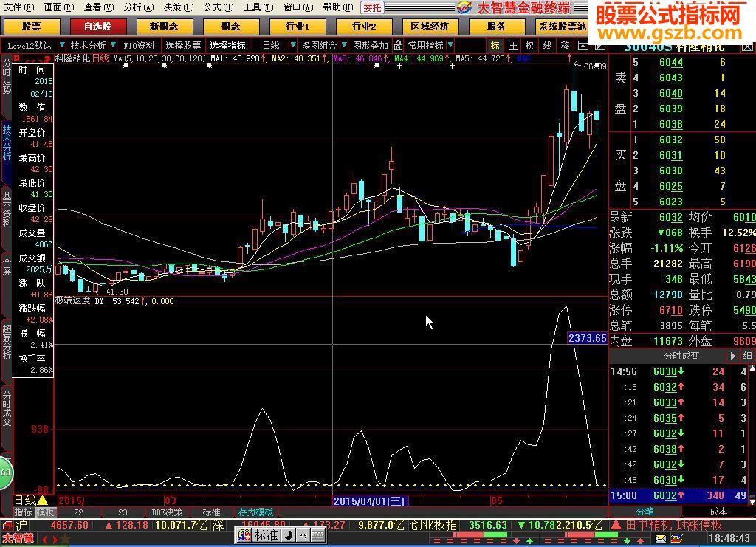Open the 工具(T) menu
This screenshot has height=547, width=756.
258,7
